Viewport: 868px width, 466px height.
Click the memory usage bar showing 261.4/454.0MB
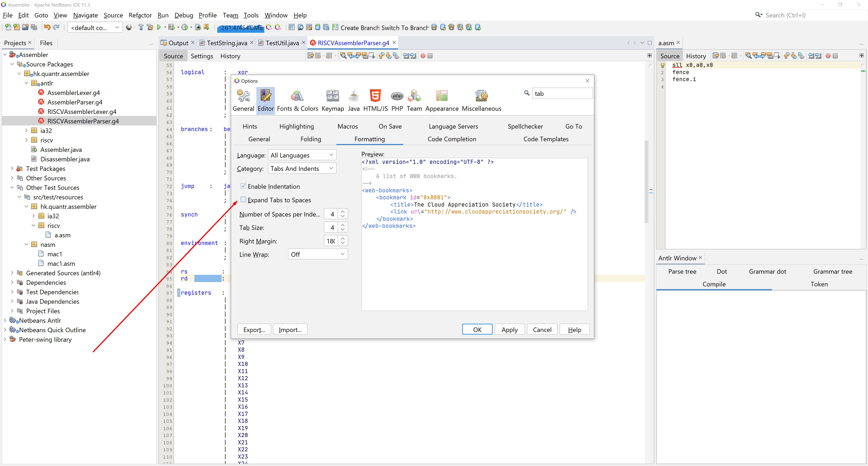click(241, 28)
